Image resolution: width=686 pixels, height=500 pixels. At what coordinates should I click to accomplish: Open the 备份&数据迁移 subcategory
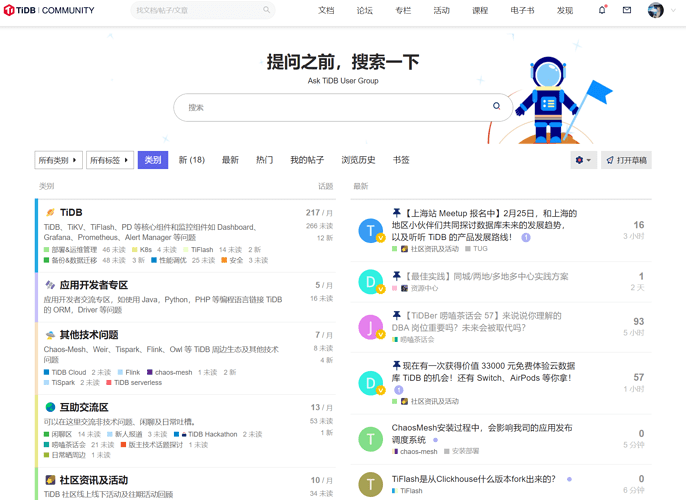point(74,260)
